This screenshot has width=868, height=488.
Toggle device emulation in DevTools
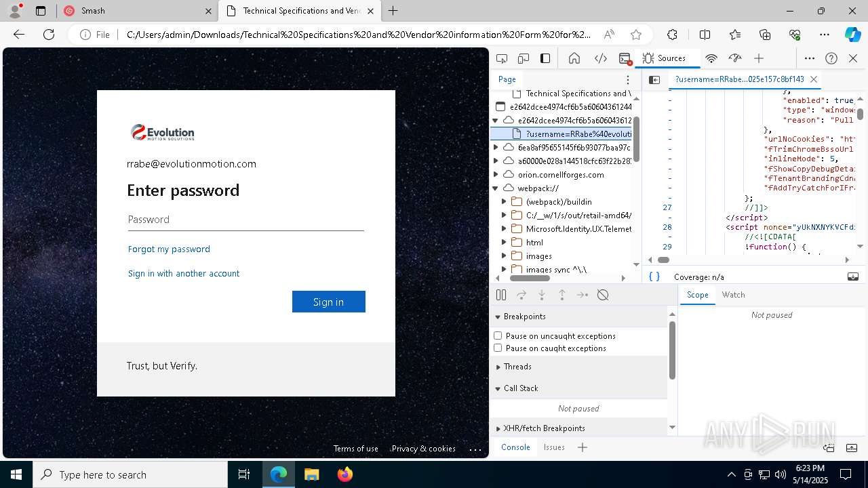[524, 58]
